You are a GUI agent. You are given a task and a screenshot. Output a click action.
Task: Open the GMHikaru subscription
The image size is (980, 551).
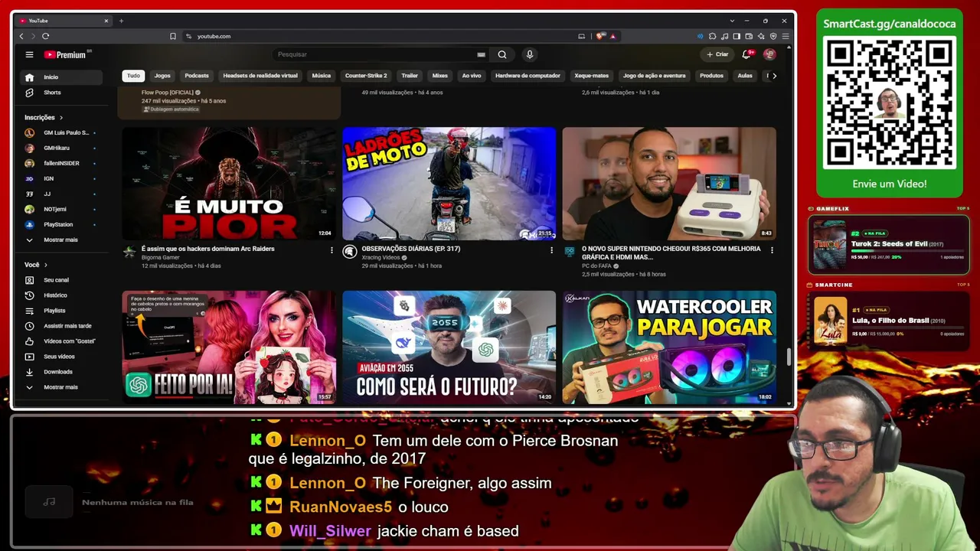point(61,148)
